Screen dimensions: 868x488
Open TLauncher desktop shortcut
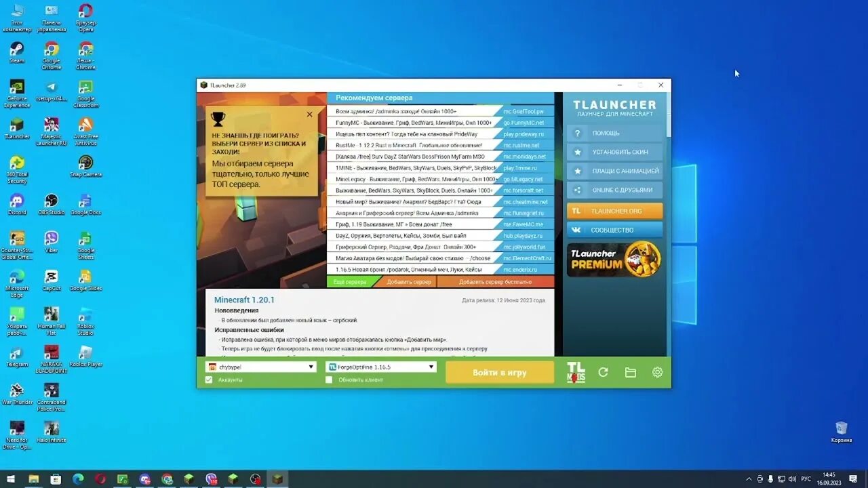pyautogui.click(x=17, y=128)
